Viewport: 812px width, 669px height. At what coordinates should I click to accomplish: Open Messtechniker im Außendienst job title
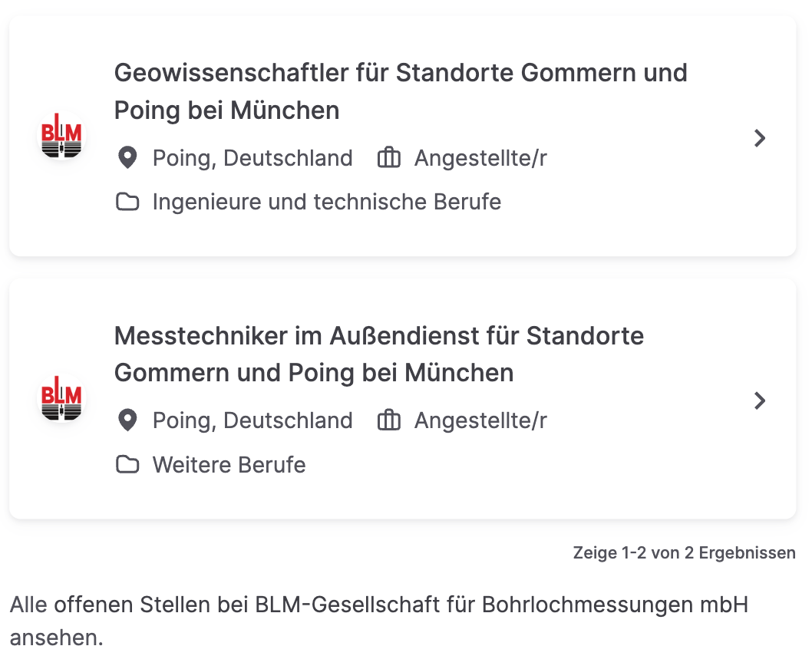click(x=379, y=354)
